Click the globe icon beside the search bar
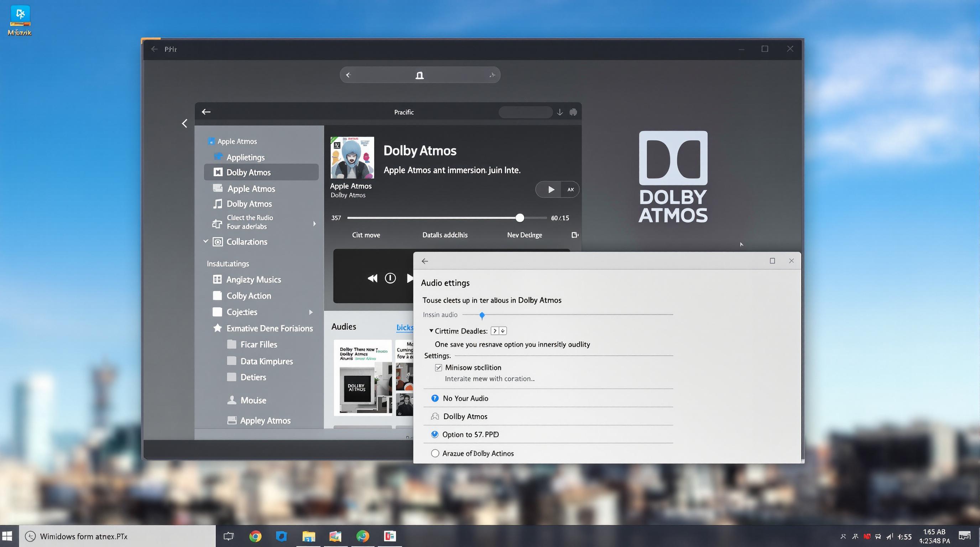Viewport: 980px width, 547px height. click(x=573, y=112)
